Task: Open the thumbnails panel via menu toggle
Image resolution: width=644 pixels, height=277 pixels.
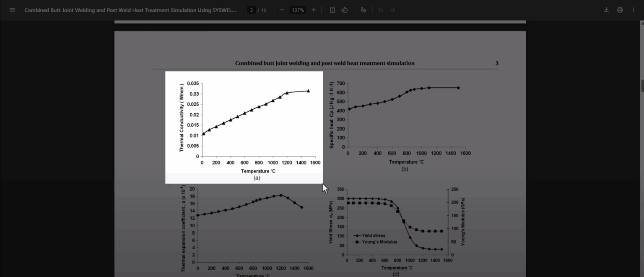Action: tap(12, 10)
